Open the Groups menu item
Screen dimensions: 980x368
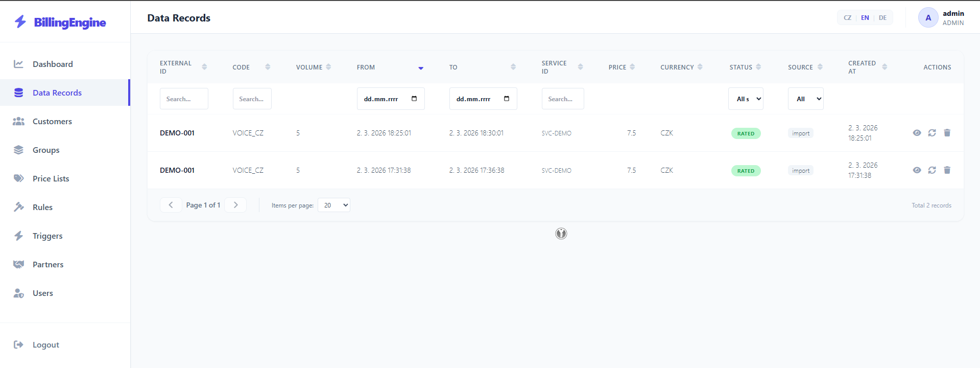click(x=65, y=150)
